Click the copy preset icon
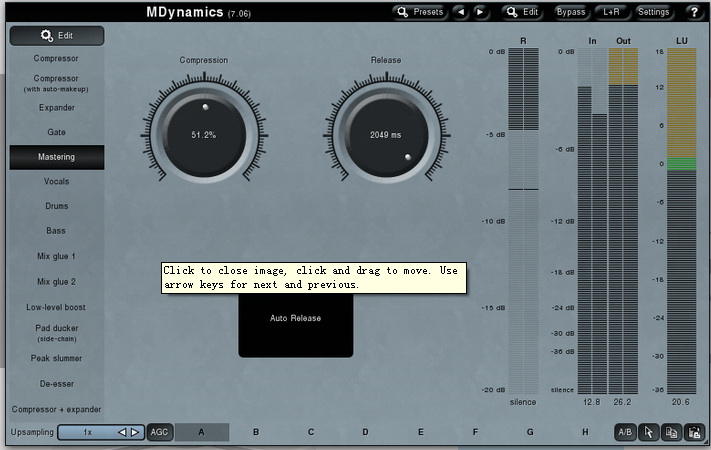Screen dimensions: 711x450 (672, 432)
